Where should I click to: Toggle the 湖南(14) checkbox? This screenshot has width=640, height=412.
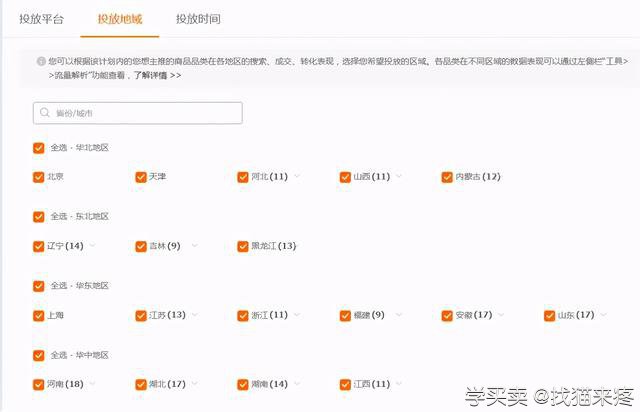(x=243, y=385)
